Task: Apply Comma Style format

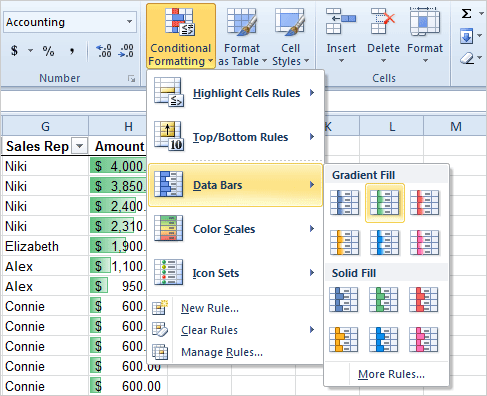Action: (72, 51)
